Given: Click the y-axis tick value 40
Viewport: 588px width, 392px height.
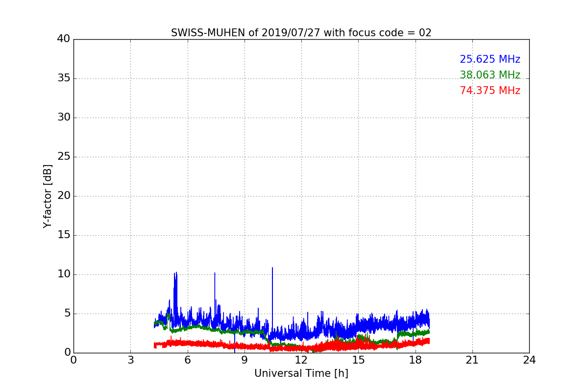Looking at the screenshot, I should point(64,39).
